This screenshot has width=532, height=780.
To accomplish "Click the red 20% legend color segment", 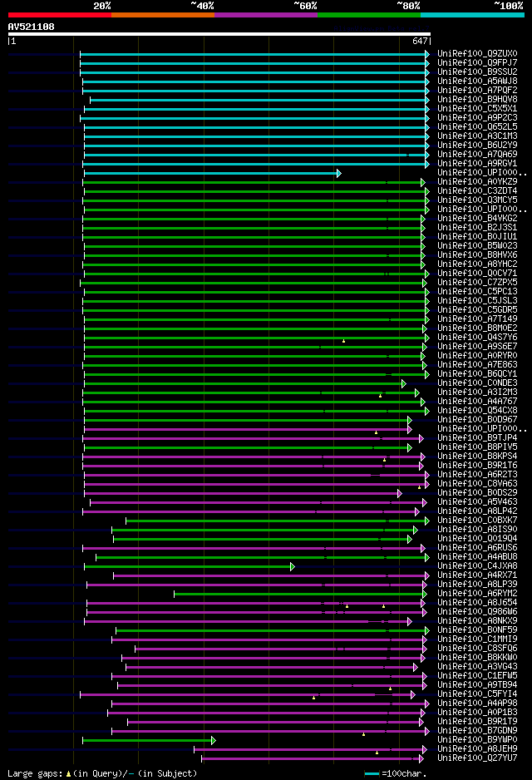I will coord(60,15).
